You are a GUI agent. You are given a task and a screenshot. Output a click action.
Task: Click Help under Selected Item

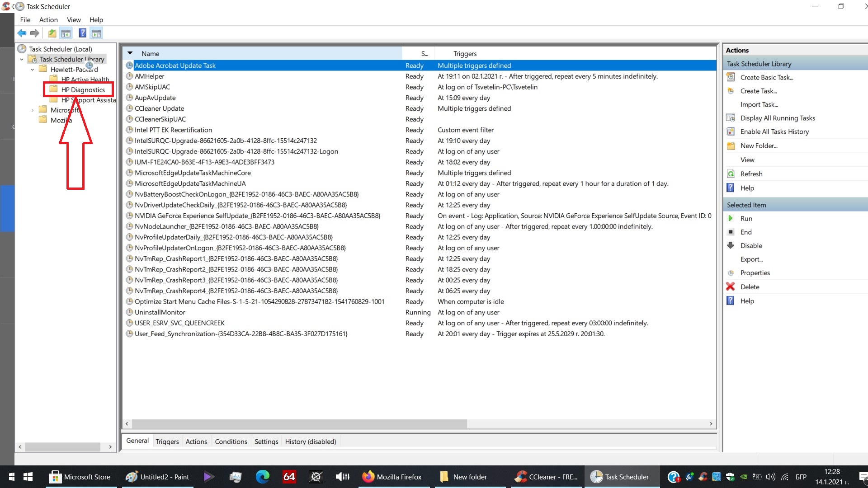[x=747, y=301]
